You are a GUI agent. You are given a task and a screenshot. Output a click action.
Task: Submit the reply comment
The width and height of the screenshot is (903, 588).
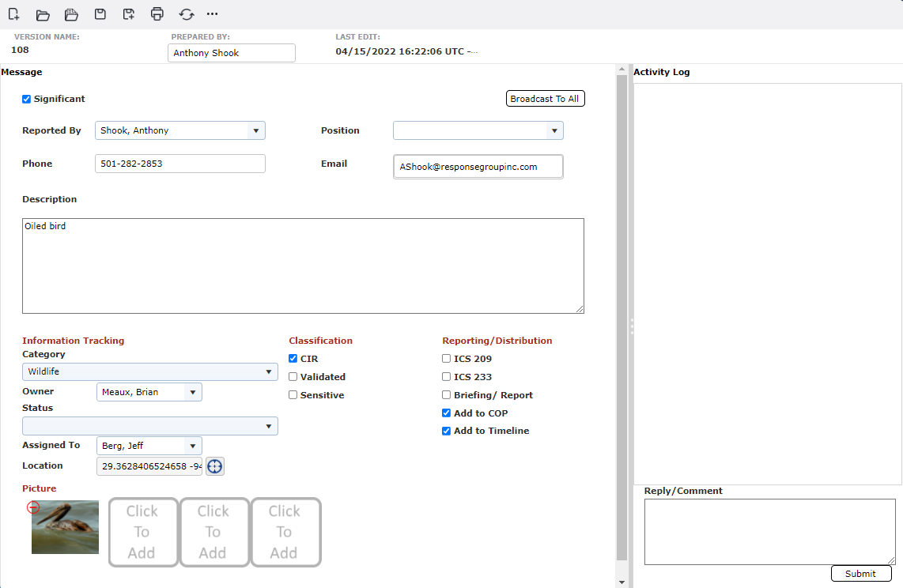click(x=861, y=574)
